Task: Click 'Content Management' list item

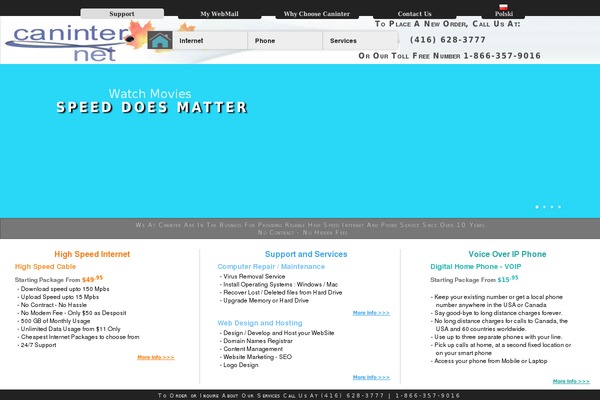Action: 251,349
